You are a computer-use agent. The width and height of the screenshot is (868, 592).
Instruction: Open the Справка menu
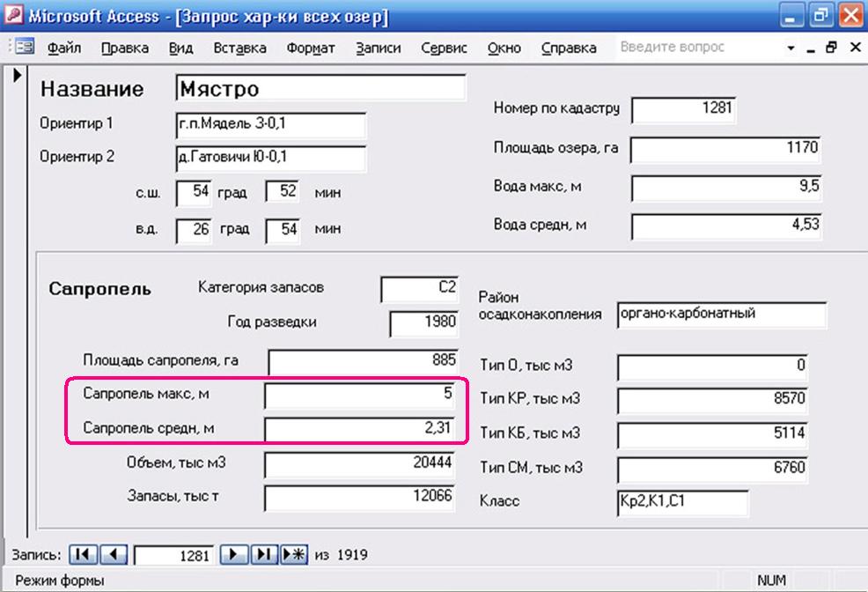[569, 48]
